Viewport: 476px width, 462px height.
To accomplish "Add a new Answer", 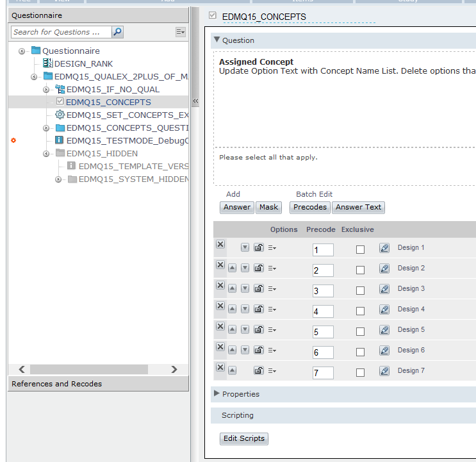I will click(x=237, y=208).
